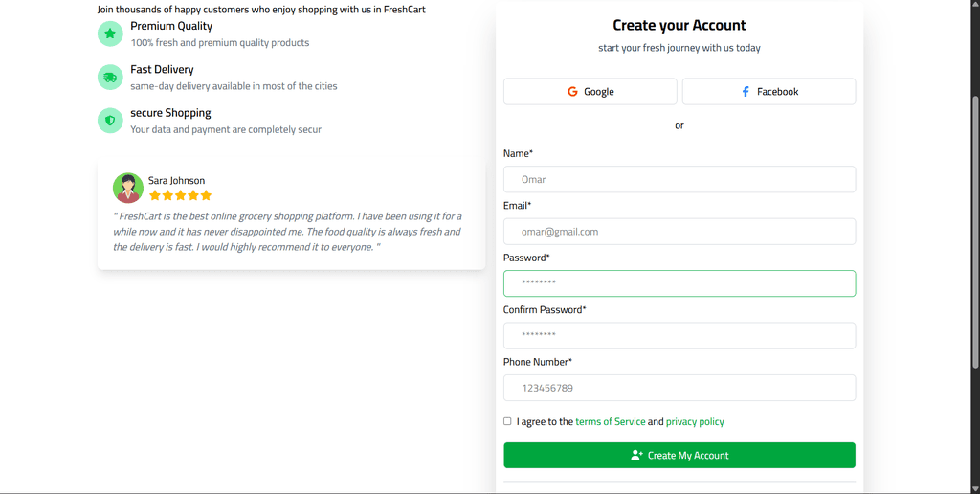Sign up with Google button
Image resolution: width=980 pixels, height=494 pixels.
coord(590,92)
